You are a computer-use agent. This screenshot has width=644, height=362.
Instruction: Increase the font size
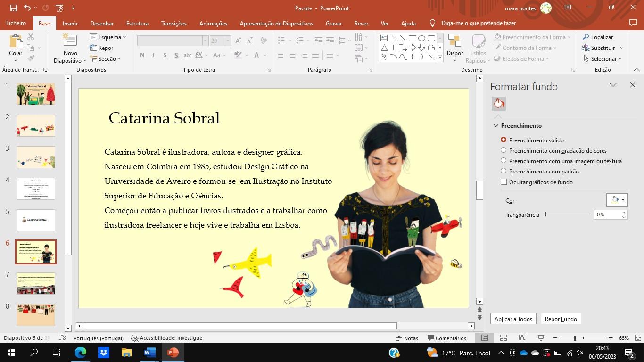[x=238, y=41]
